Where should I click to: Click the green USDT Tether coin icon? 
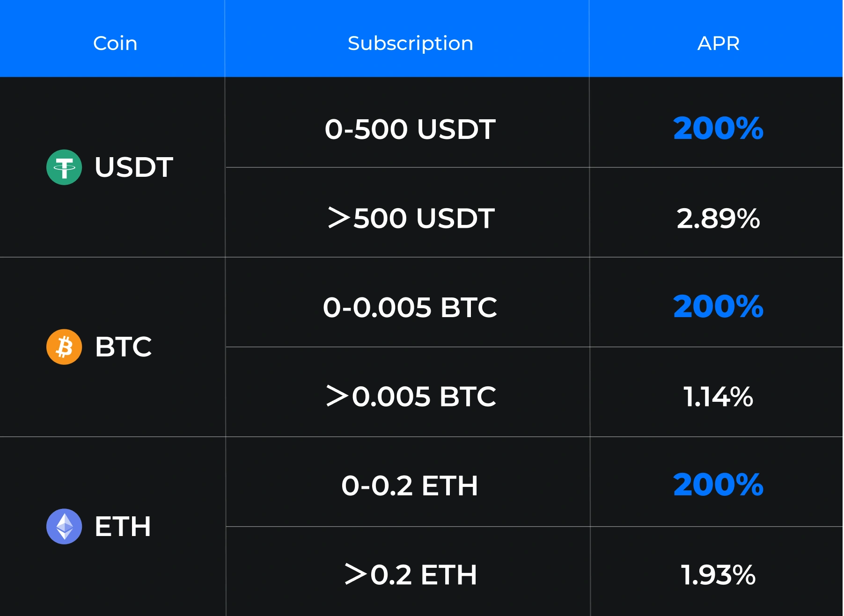(64, 167)
